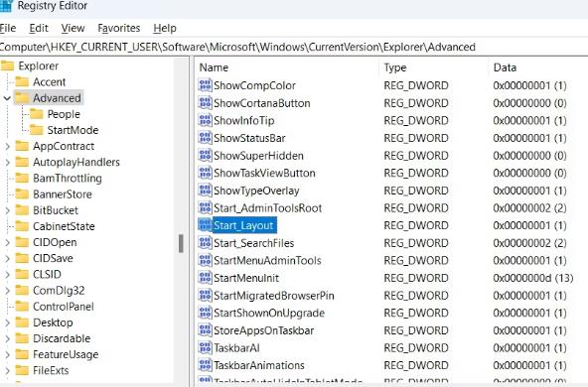The width and height of the screenshot is (588, 387).
Task: Click the ShowStatusBar value icon
Action: 206,138
